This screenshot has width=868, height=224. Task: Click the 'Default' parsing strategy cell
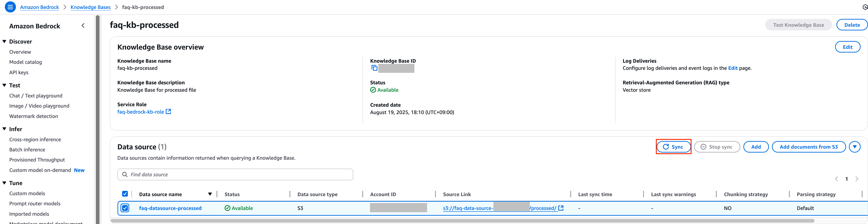[x=805, y=208]
